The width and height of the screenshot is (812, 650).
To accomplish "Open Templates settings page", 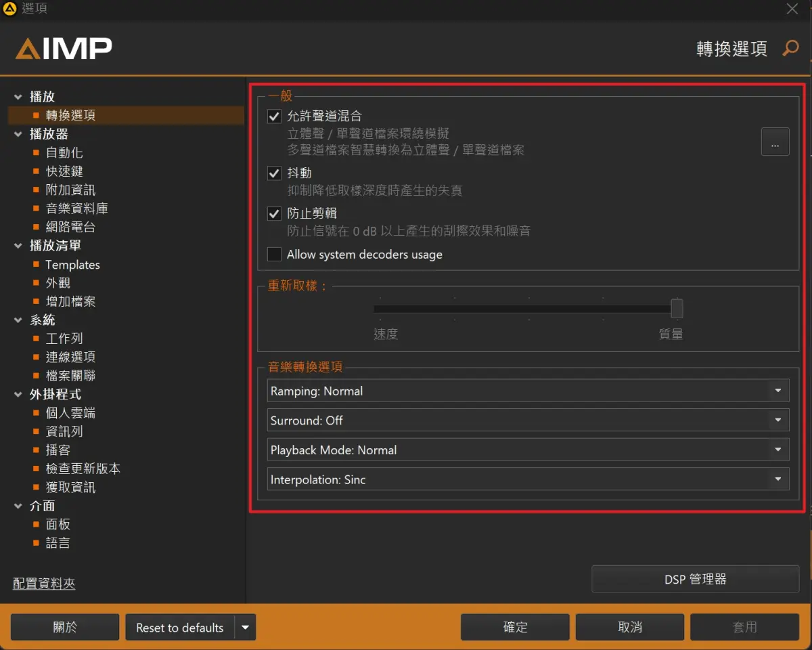I will point(72,265).
